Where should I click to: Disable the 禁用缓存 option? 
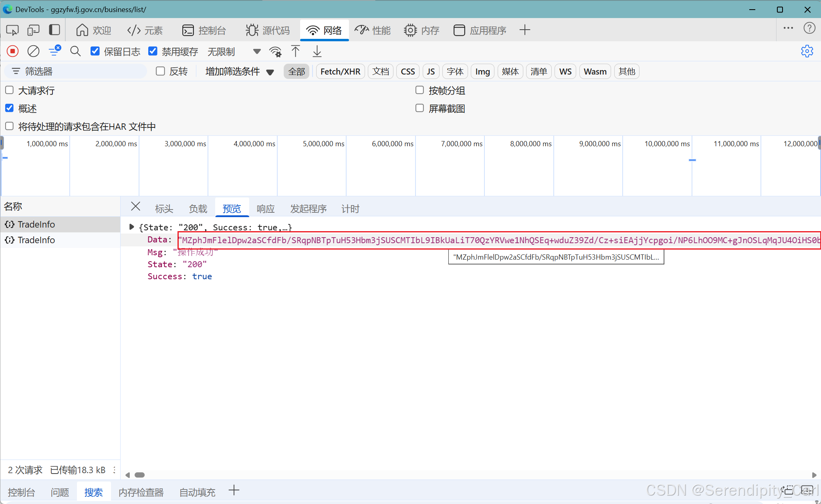[x=153, y=51]
